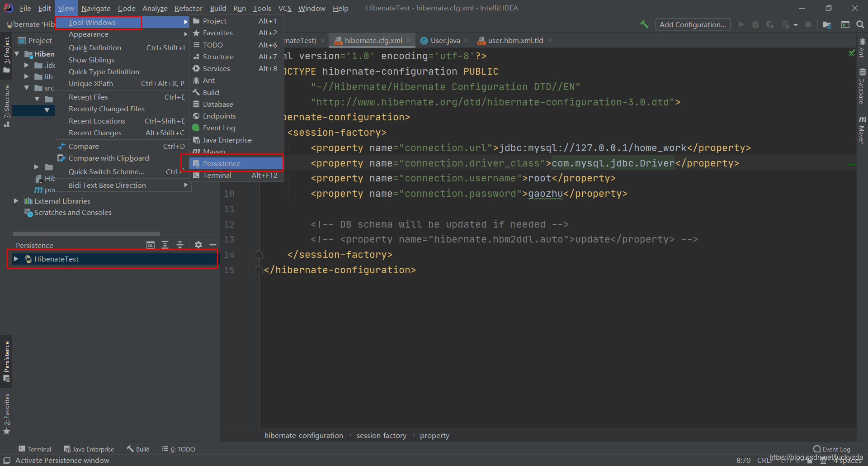Screen dimensions: 868x466
Task: Click hibernate-configuration in the editor breadcrumb
Action: coord(304,435)
